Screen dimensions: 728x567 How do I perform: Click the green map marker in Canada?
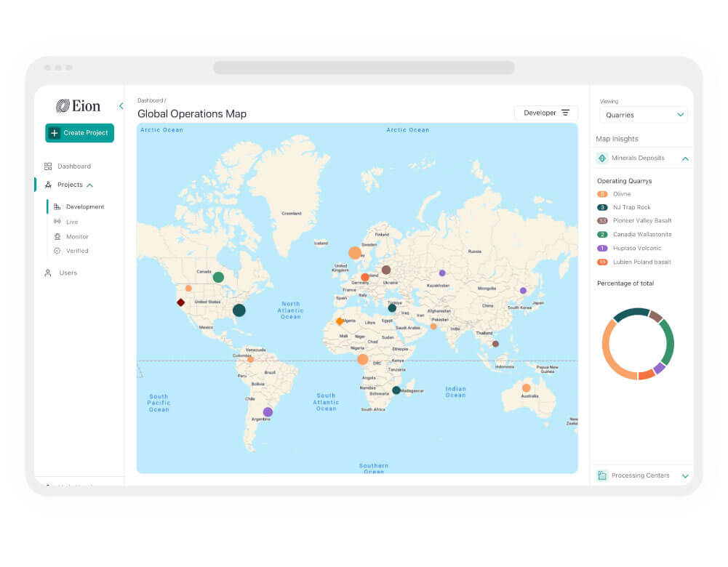point(218,278)
